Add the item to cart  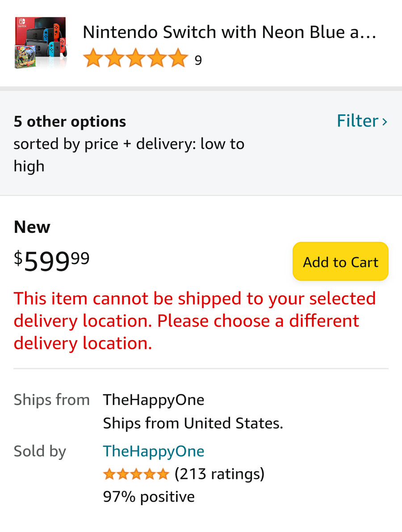point(340,262)
